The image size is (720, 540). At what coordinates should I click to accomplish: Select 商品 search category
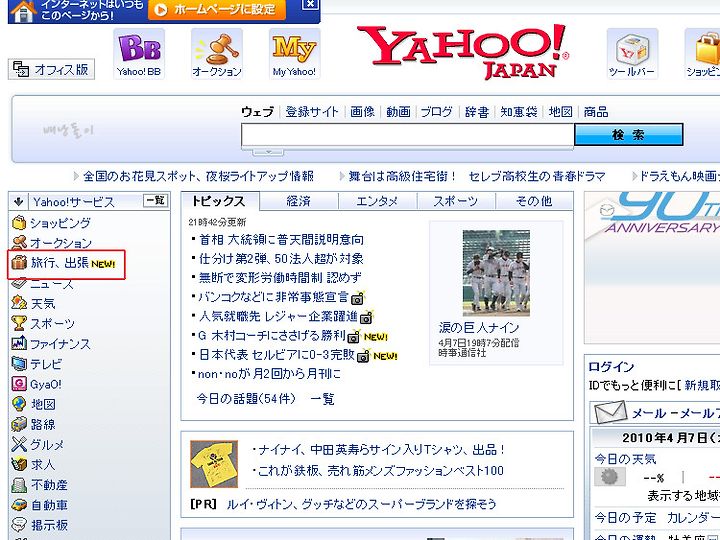tap(596, 112)
